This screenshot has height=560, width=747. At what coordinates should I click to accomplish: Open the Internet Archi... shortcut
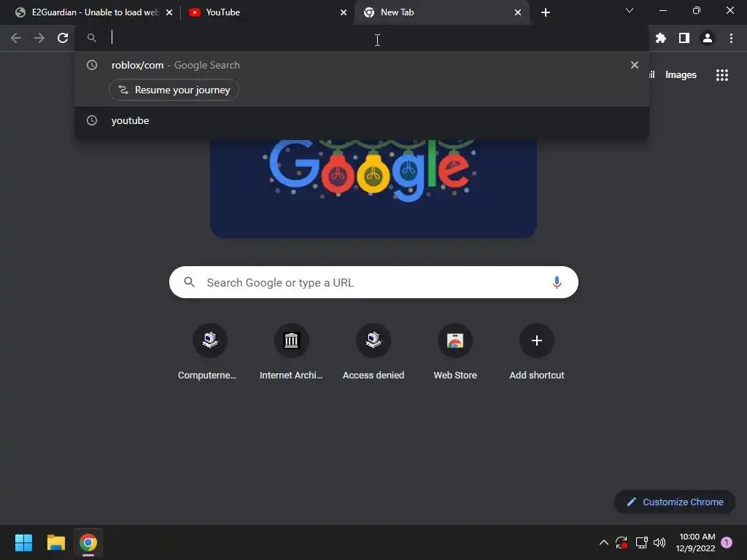coord(291,353)
